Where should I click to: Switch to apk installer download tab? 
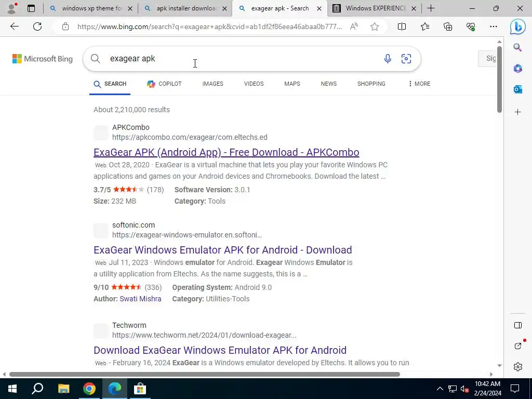pyautogui.click(x=185, y=8)
